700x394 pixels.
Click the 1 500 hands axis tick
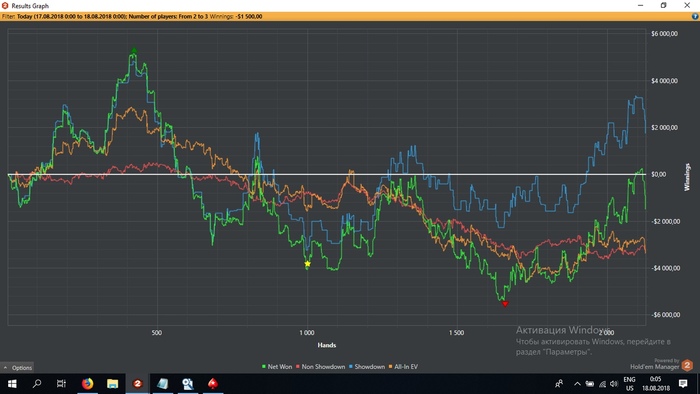pyautogui.click(x=456, y=333)
